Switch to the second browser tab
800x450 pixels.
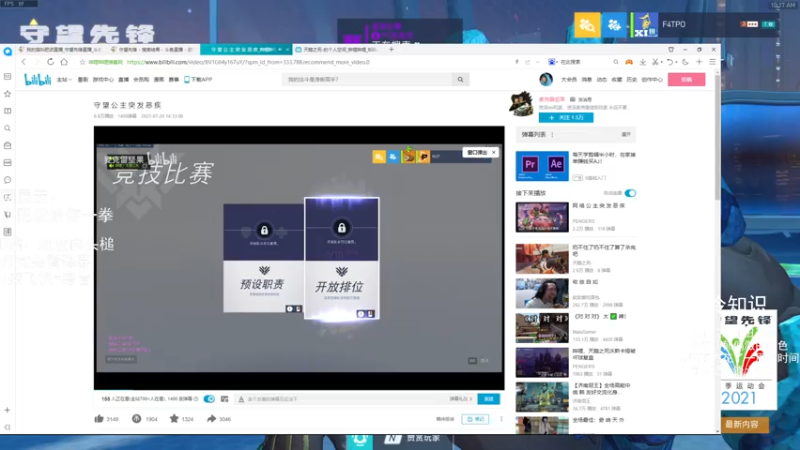(152, 49)
